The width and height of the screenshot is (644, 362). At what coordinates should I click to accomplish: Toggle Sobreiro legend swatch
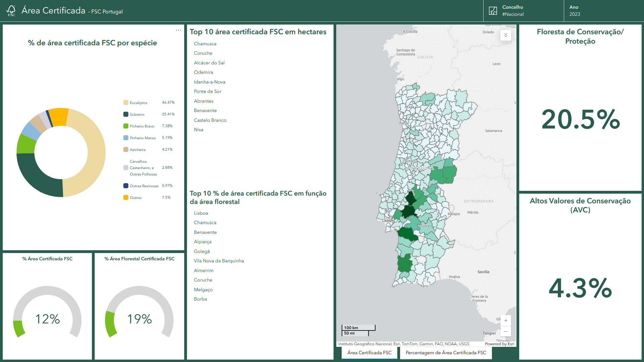tap(126, 114)
